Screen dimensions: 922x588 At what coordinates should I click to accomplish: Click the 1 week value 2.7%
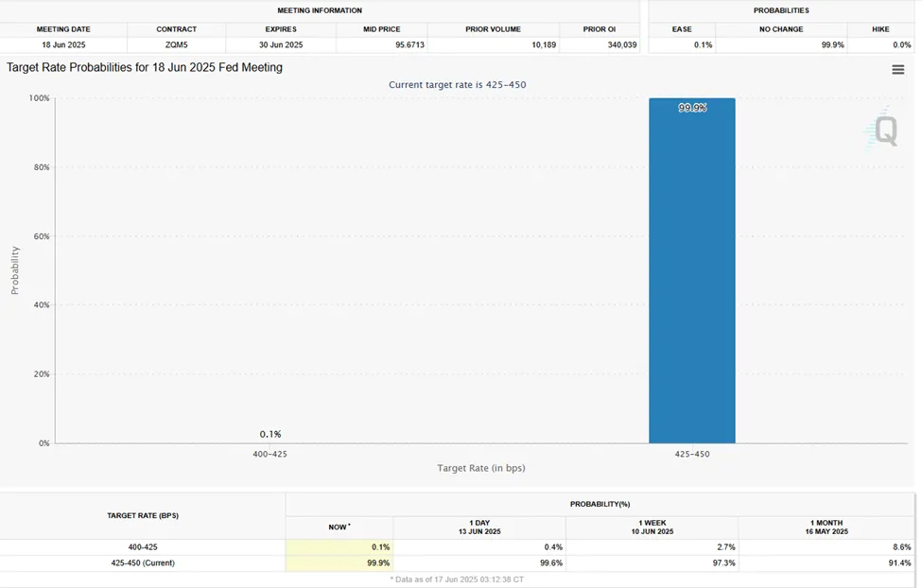[x=726, y=547]
